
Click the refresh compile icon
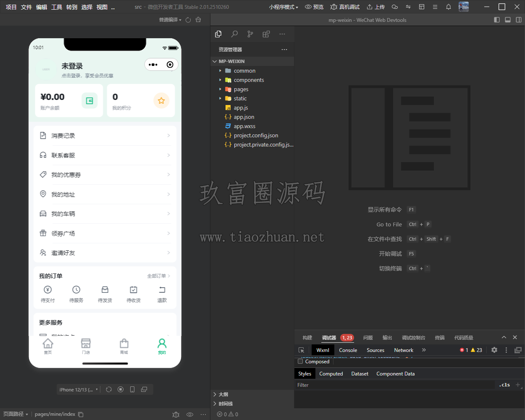click(x=188, y=20)
